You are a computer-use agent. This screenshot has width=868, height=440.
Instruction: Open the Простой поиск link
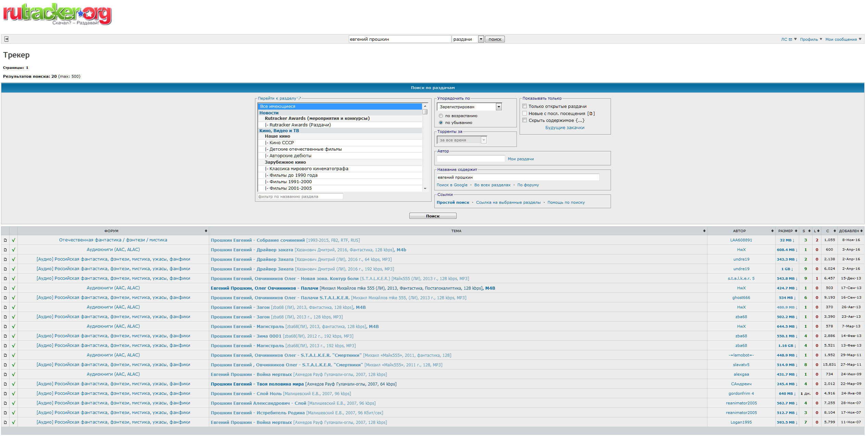(453, 202)
